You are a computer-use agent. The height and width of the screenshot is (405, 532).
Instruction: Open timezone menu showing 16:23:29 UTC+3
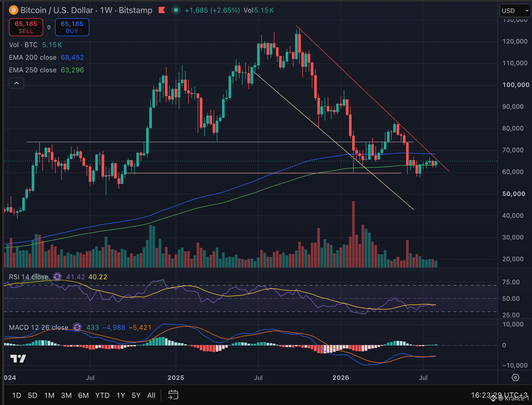pyautogui.click(x=499, y=395)
